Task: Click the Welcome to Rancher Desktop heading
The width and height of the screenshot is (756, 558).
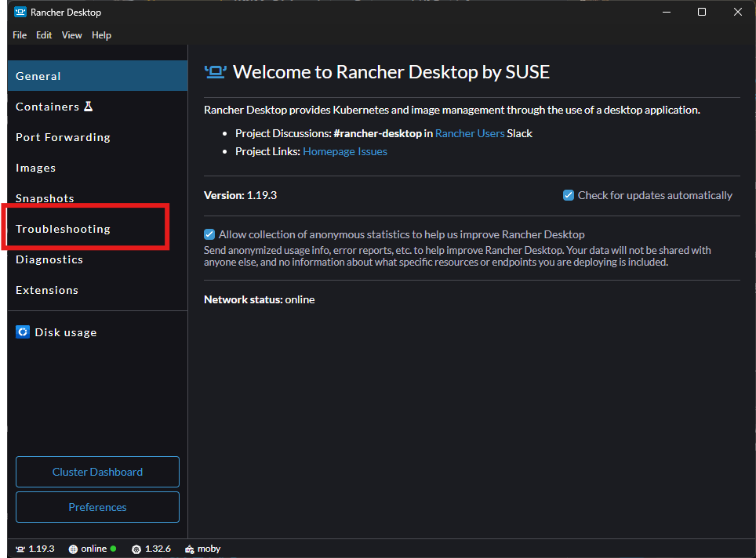Action: tap(391, 72)
